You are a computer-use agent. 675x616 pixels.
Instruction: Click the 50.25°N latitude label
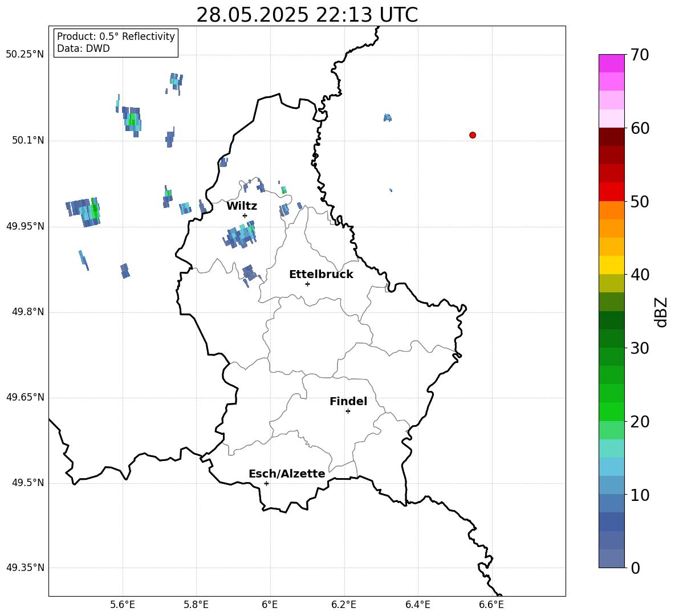[x=25, y=55]
